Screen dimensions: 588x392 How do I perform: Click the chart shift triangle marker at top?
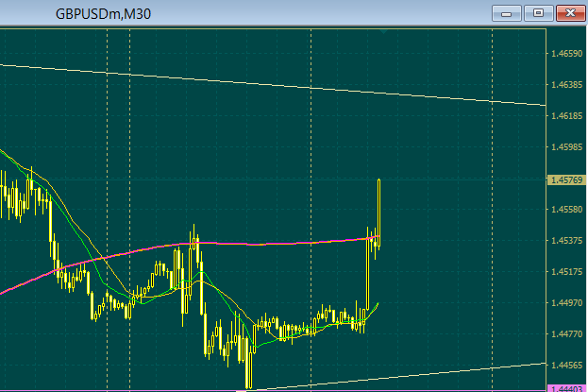[x=383, y=31]
